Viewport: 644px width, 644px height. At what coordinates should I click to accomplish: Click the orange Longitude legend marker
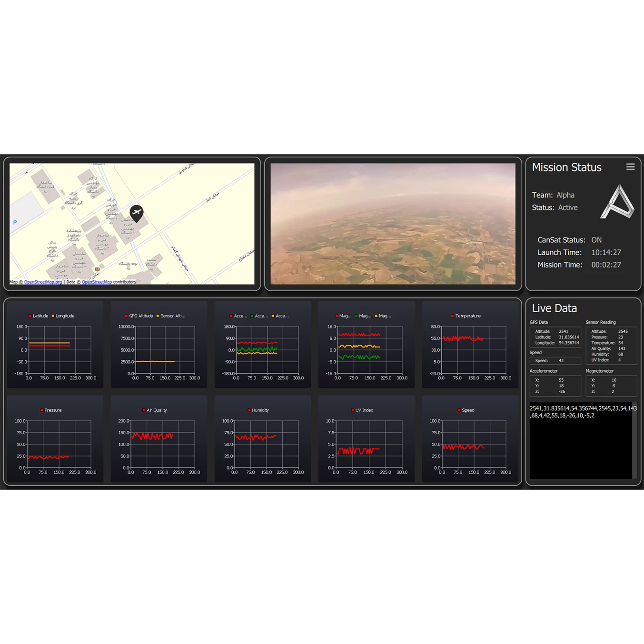click(x=53, y=316)
